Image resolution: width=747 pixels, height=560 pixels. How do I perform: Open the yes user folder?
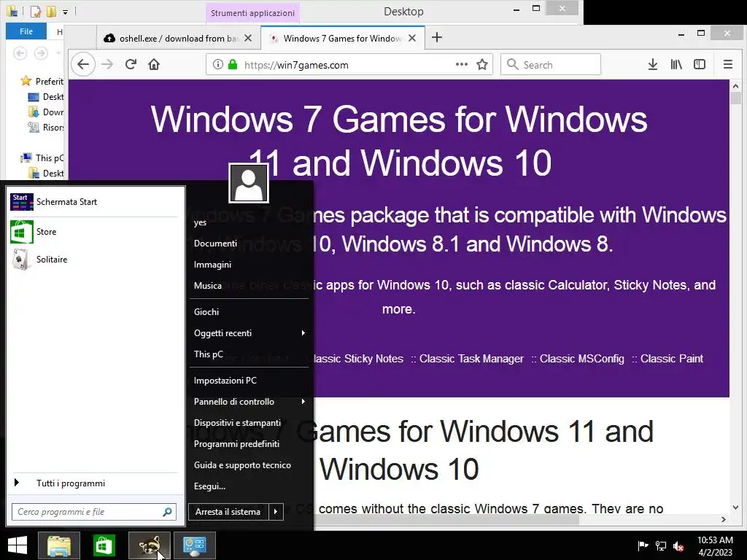click(x=200, y=222)
